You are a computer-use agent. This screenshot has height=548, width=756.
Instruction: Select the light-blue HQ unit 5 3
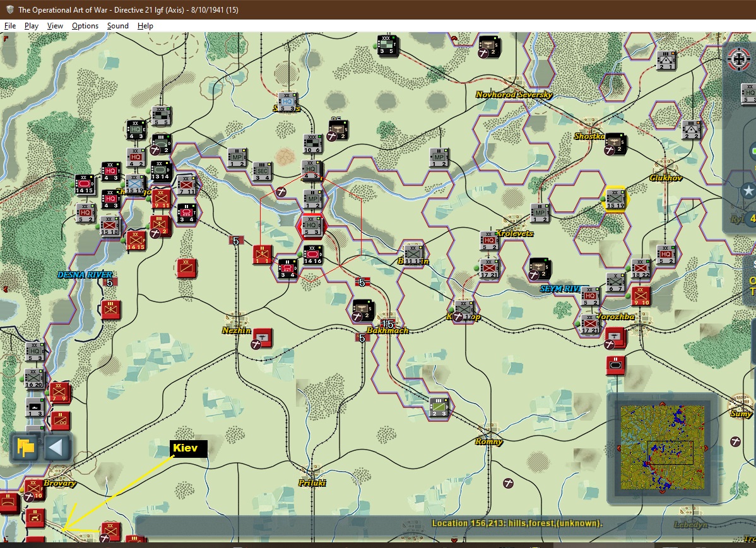pyautogui.click(x=287, y=102)
